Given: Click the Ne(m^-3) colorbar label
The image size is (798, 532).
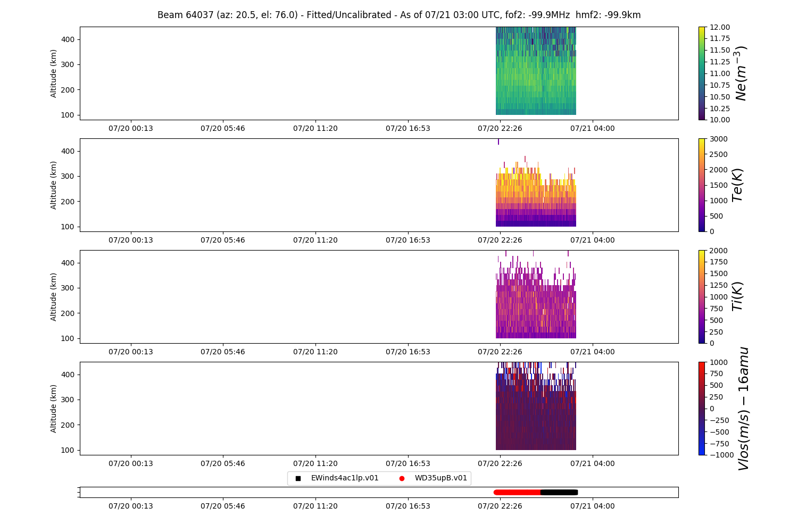Looking at the screenshot, I should (741, 73).
